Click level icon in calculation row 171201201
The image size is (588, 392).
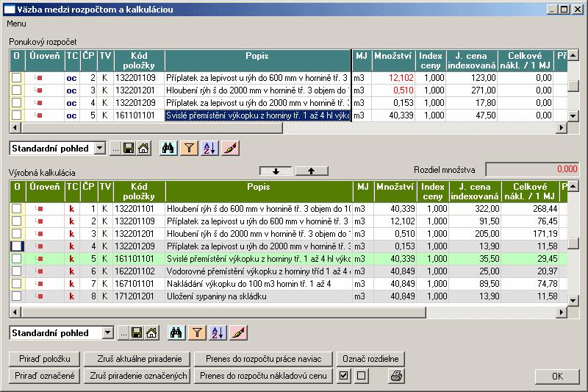[x=39, y=296]
